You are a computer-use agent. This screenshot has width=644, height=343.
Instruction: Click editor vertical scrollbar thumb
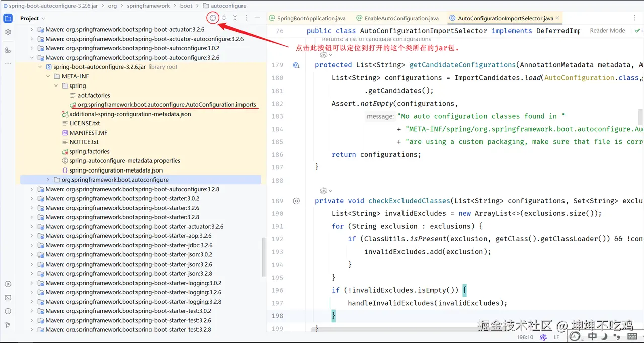pyautogui.click(x=641, y=117)
